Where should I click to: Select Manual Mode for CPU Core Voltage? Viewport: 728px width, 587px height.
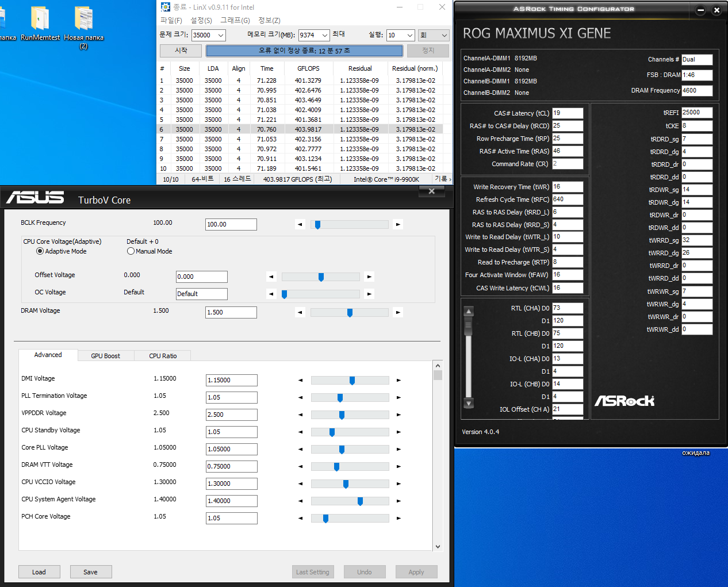[x=131, y=251]
